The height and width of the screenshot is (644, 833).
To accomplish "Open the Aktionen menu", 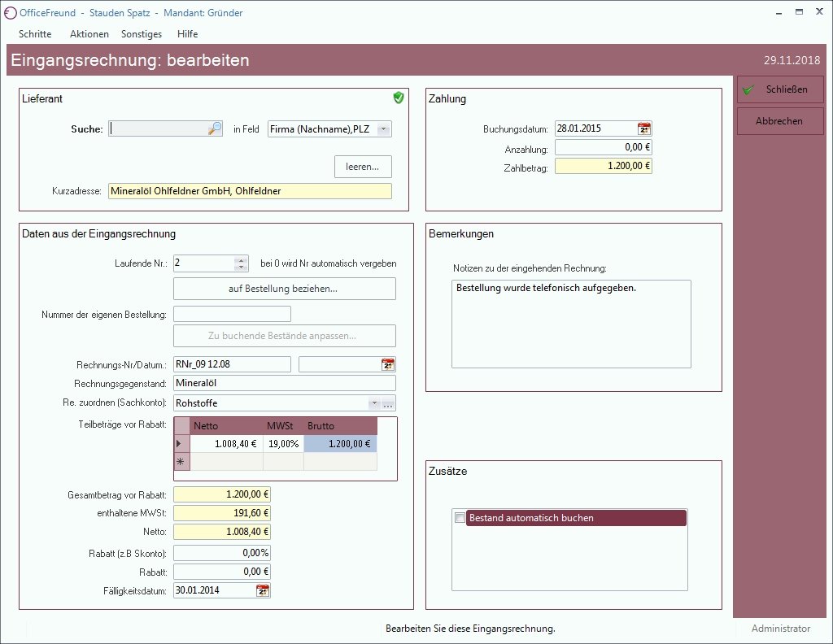I will (x=89, y=34).
